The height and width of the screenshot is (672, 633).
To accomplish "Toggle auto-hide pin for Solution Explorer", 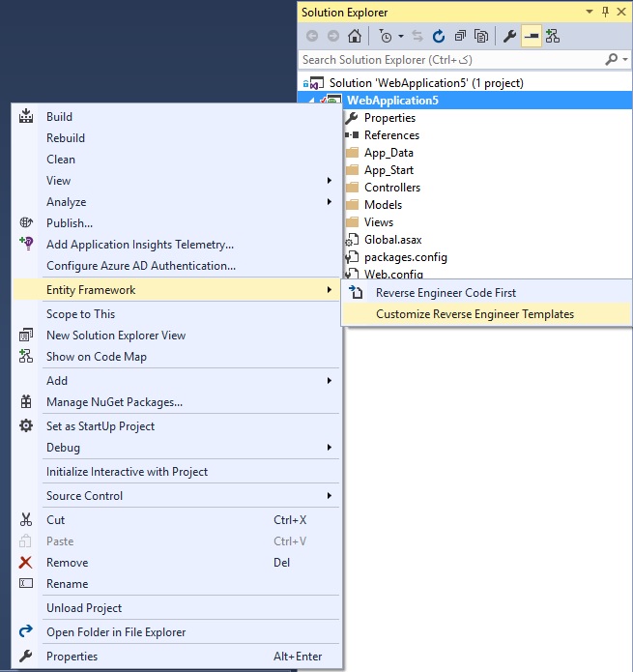I will pyautogui.click(x=605, y=12).
